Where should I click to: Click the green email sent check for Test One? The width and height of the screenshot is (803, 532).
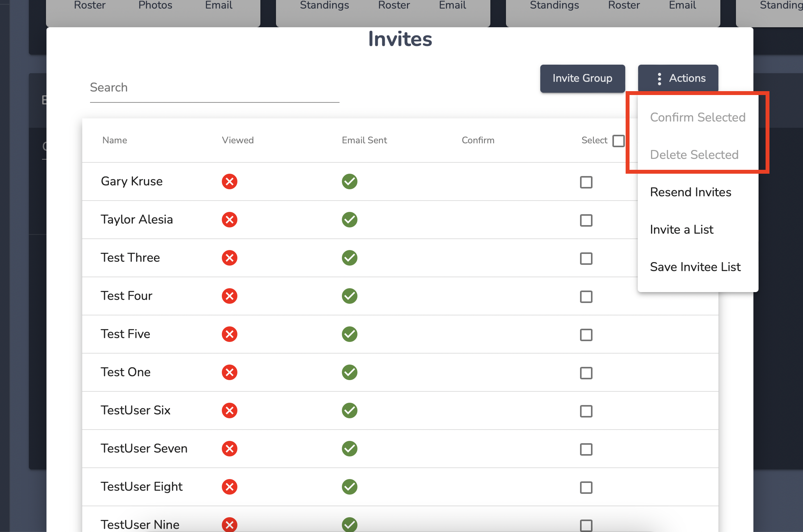pos(350,372)
